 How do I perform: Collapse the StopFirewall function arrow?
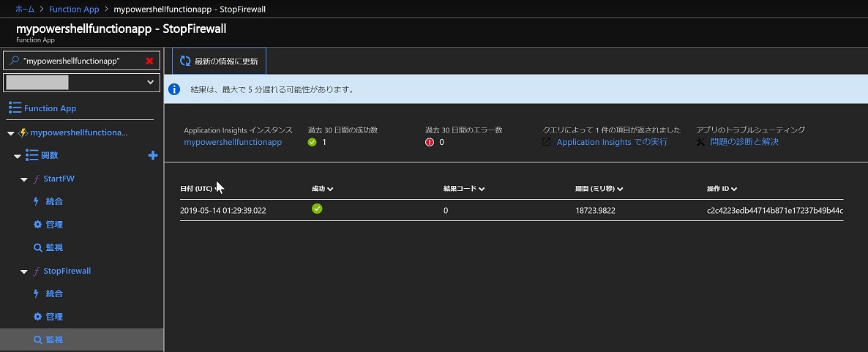coord(24,272)
